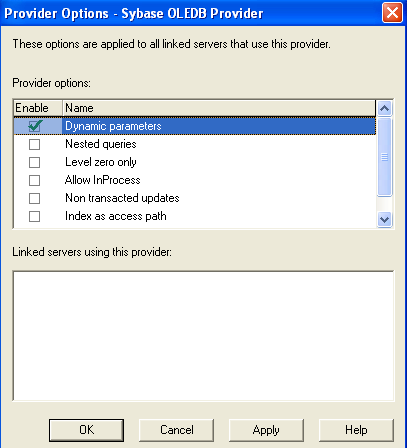Apply the provider option changes
Image resolution: width=407 pixels, height=448 pixels.
266,430
